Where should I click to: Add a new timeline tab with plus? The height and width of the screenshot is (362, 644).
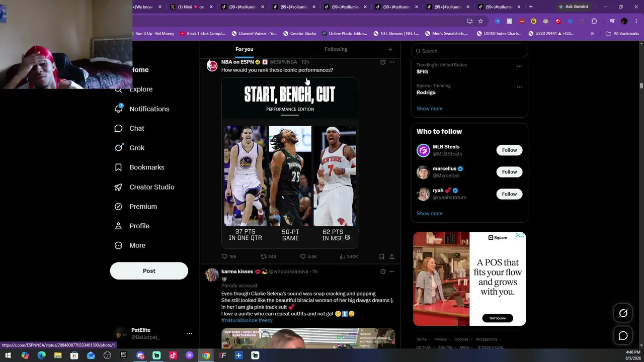click(390, 49)
